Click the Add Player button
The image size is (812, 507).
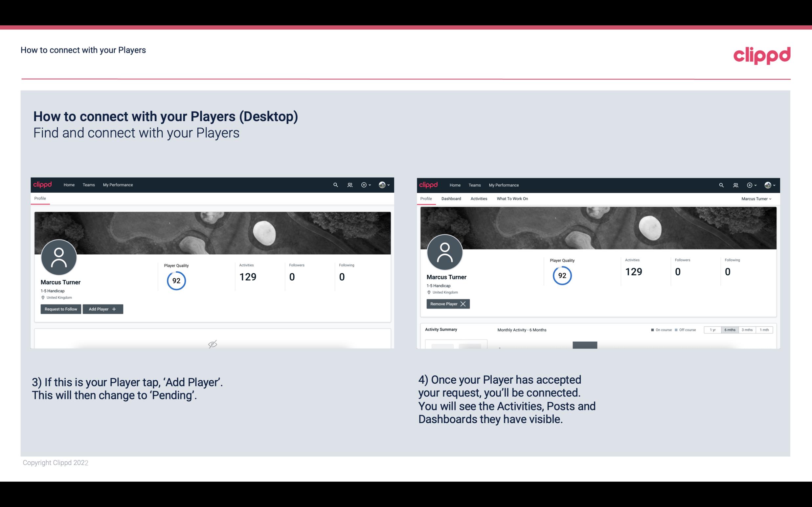pos(102,308)
